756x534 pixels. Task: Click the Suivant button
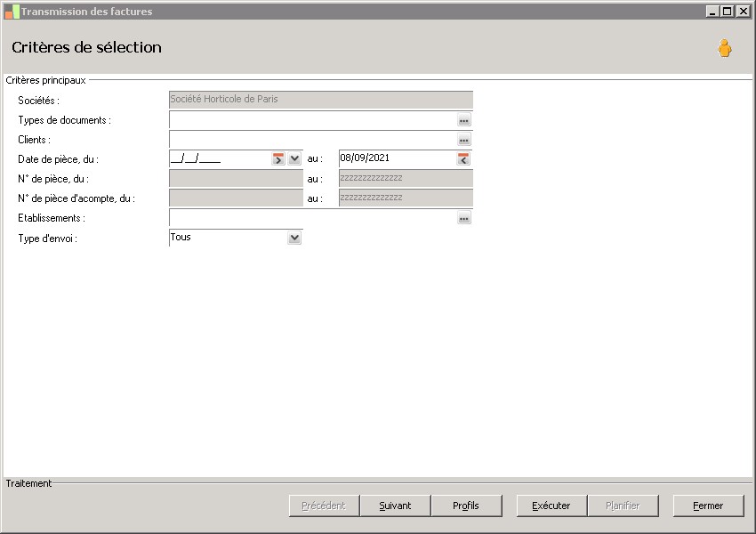[395, 506]
